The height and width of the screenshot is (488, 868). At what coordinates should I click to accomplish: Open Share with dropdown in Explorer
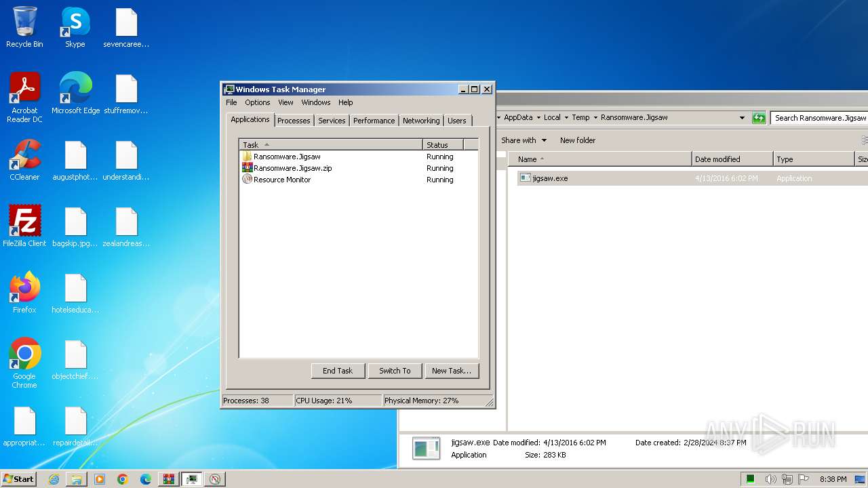[x=524, y=140]
